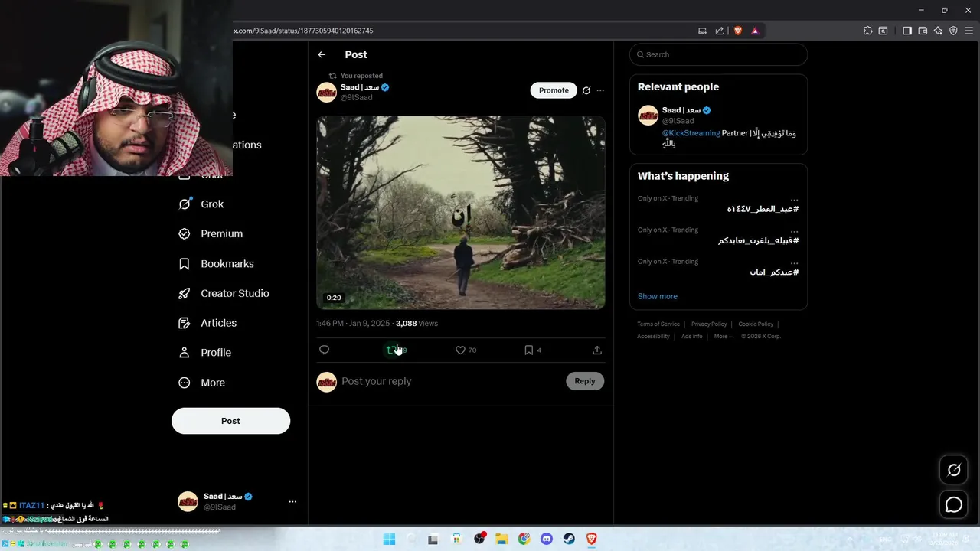Open Articles in the sidebar
Image resolution: width=980 pixels, height=551 pixels.
207,323
